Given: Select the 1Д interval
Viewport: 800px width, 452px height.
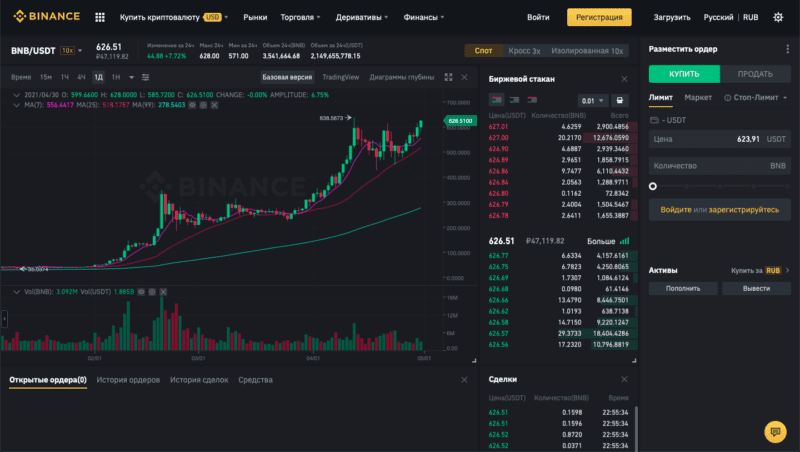Looking at the screenshot, I should click(x=98, y=77).
